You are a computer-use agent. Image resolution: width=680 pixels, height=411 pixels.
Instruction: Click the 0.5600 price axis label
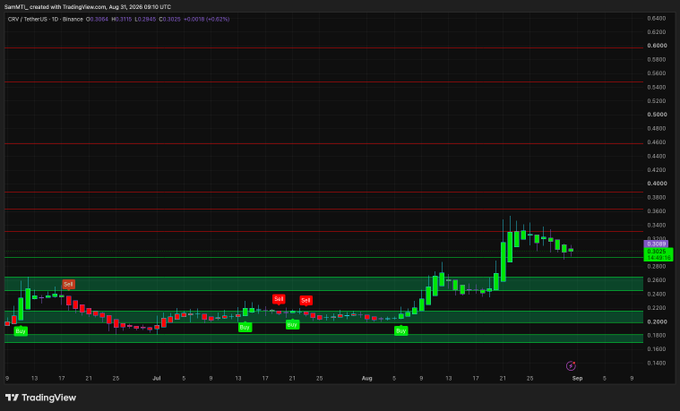pos(656,73)
